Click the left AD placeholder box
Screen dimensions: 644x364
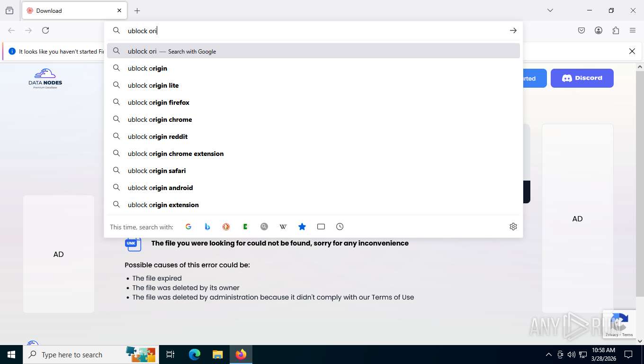point(59,254)
